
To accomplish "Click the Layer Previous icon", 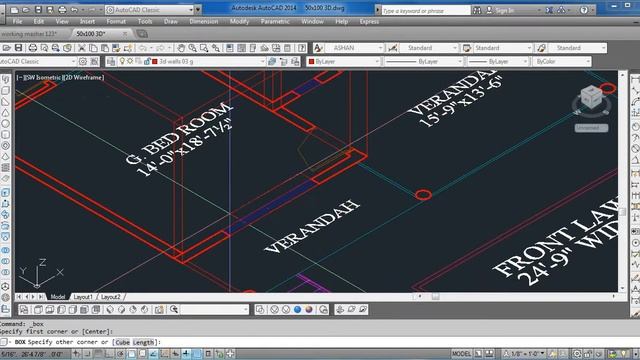I will 284,62.
